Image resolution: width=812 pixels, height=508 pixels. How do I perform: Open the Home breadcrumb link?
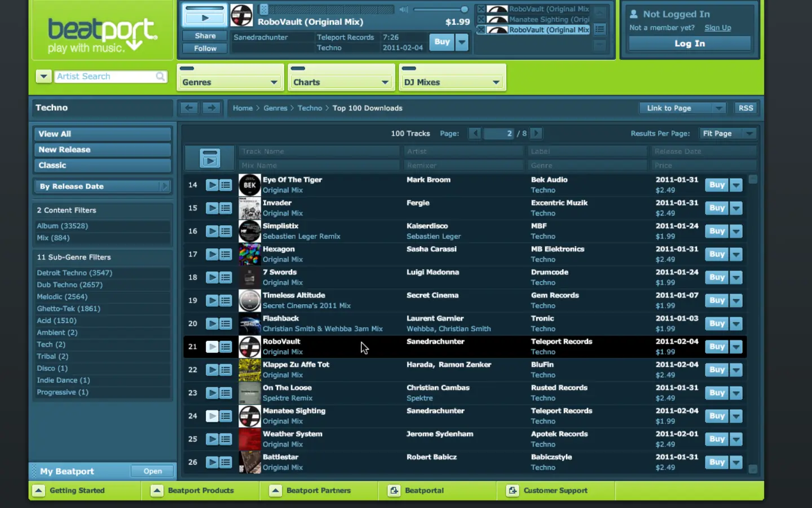pos(242,108)
